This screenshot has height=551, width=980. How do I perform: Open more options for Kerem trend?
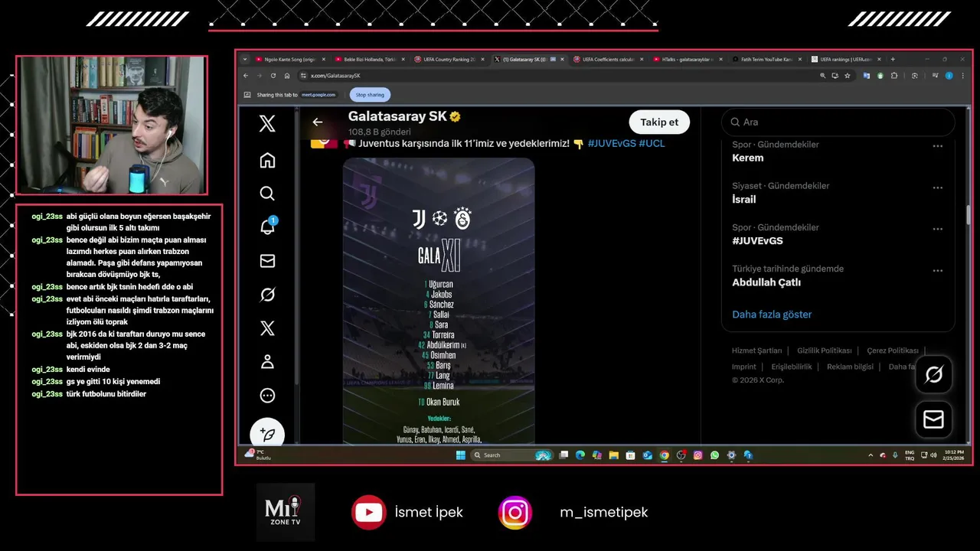click(937, 146)
